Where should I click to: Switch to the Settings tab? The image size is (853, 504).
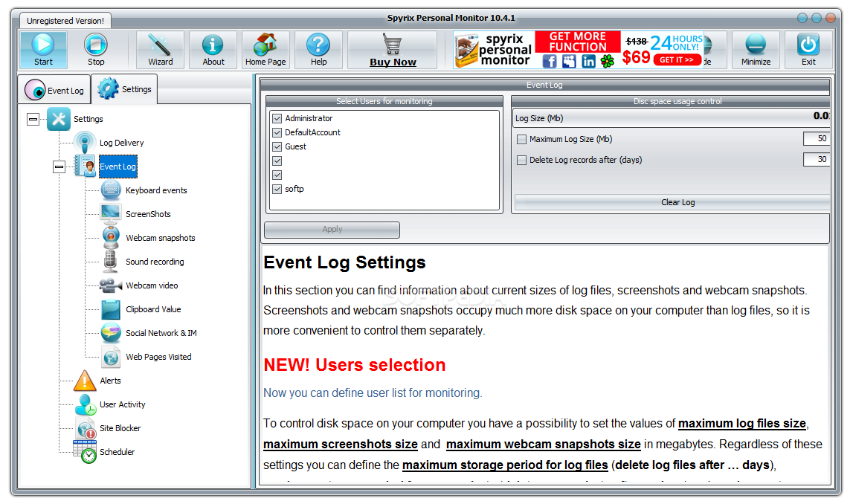pos(125,89)
